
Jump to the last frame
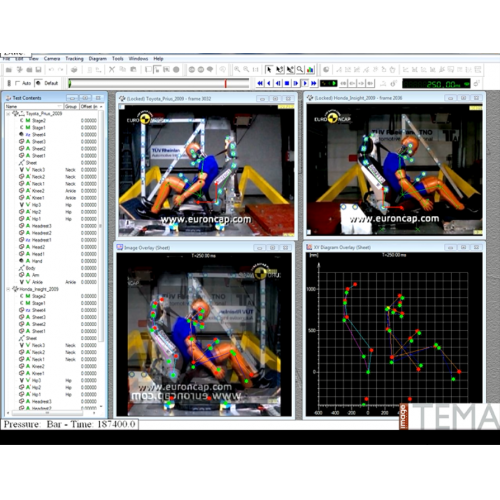(314, 83)
